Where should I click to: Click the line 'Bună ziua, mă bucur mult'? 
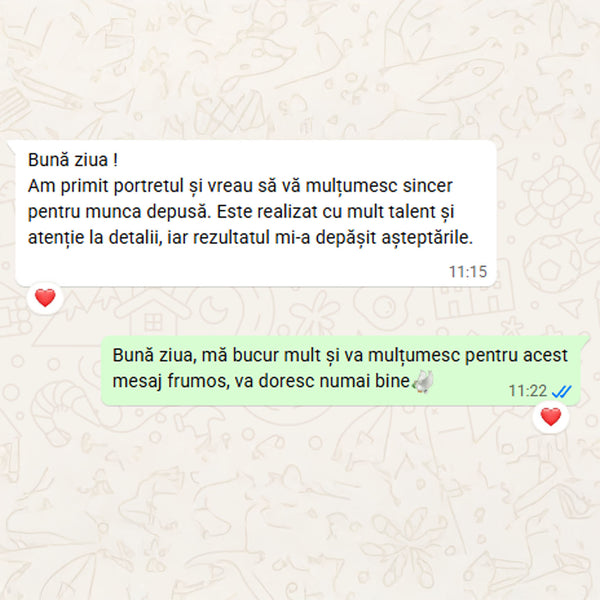coord(340,355)
